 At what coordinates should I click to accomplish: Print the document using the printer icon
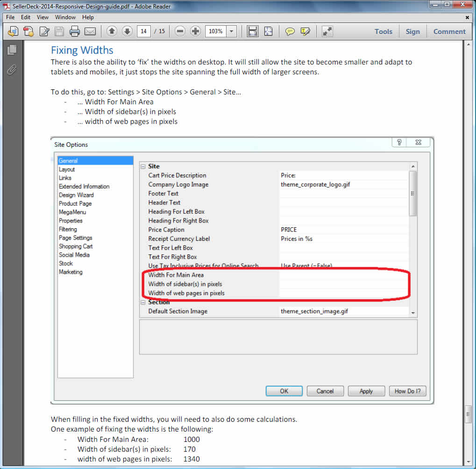[75, 31]
